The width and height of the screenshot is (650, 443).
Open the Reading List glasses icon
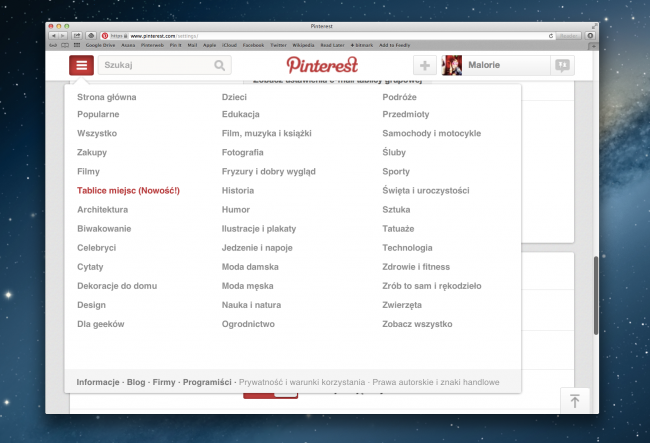click(x=53, y=45)
